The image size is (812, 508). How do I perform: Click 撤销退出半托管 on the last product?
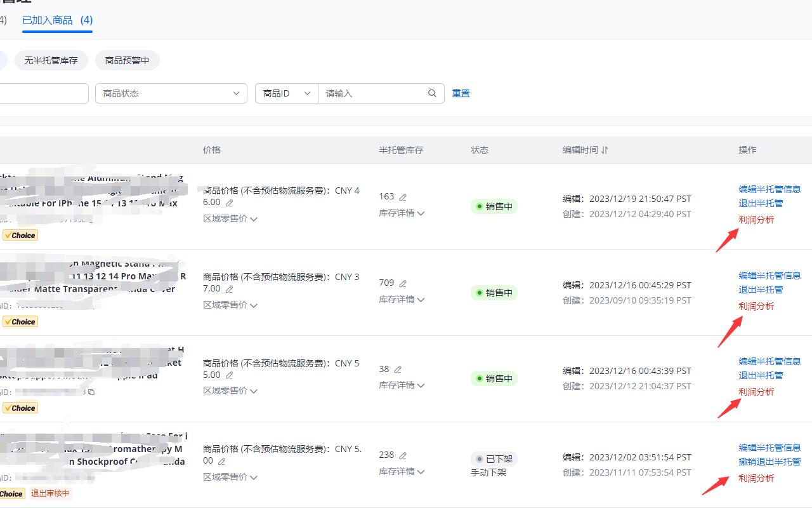(770, 463)
